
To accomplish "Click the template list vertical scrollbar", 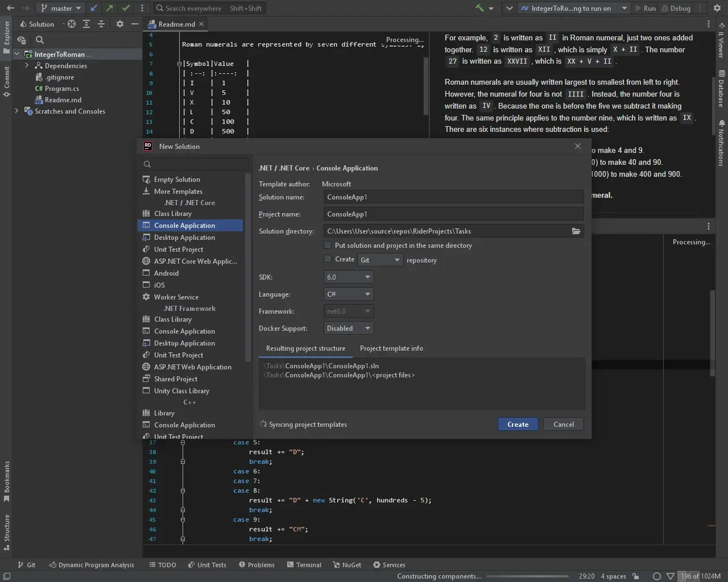I will coord(247,267).
